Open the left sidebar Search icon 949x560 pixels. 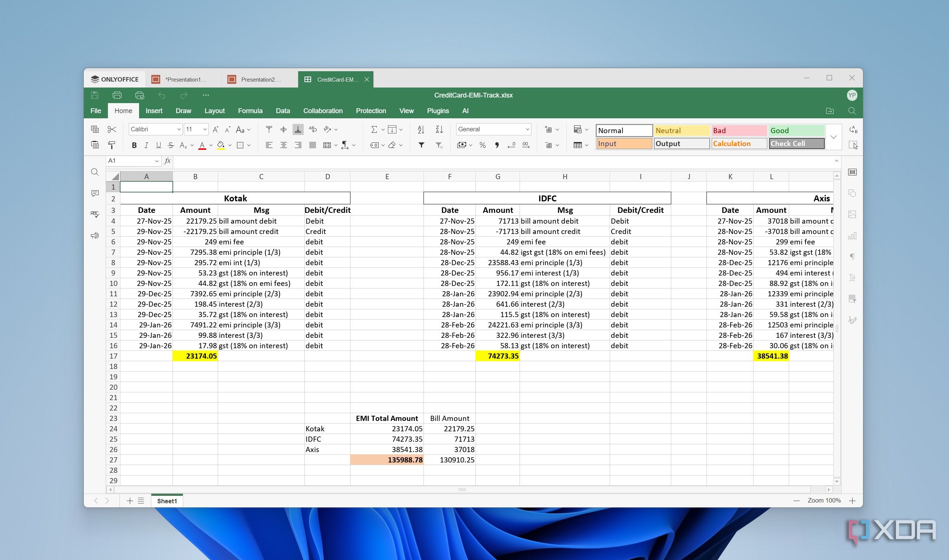click(x=95, y=172)
